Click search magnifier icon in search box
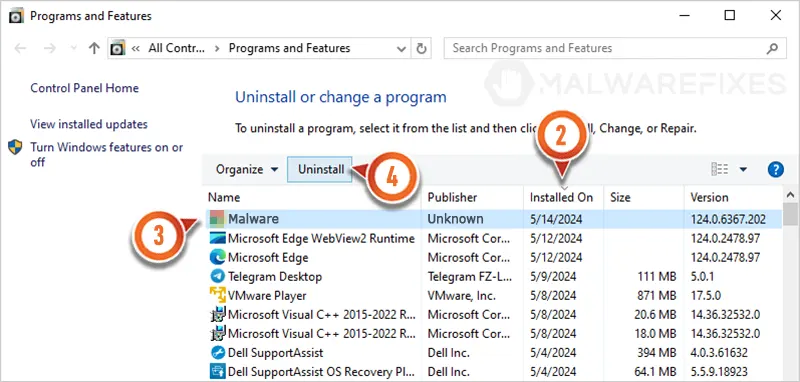This screenshot has width=800, height=382. (772, 48)
